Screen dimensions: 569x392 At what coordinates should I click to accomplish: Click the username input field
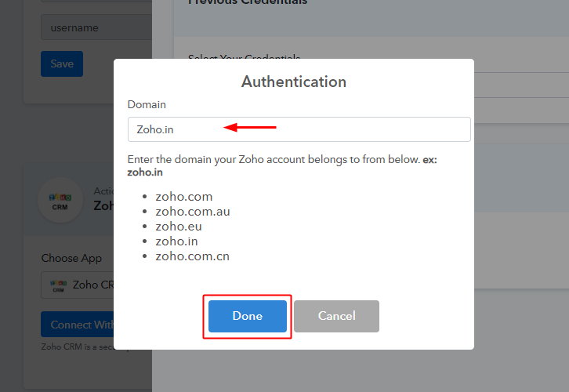click(96, 27)
